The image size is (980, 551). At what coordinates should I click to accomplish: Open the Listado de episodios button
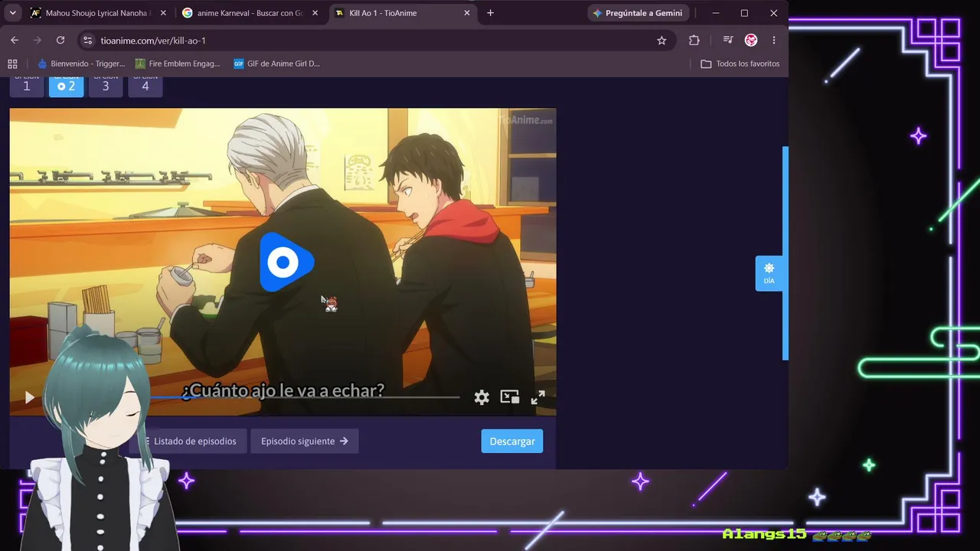click(x=188, y=441)
